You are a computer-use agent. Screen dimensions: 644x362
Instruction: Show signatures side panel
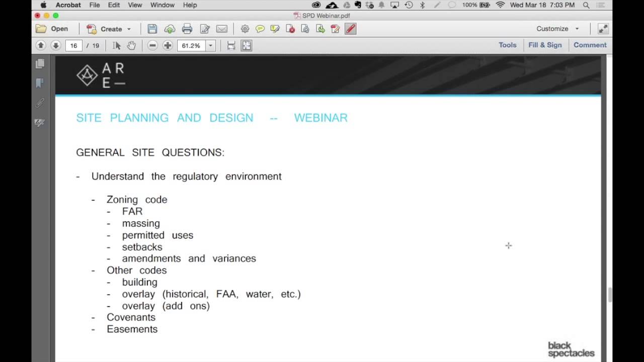point(40,122)
